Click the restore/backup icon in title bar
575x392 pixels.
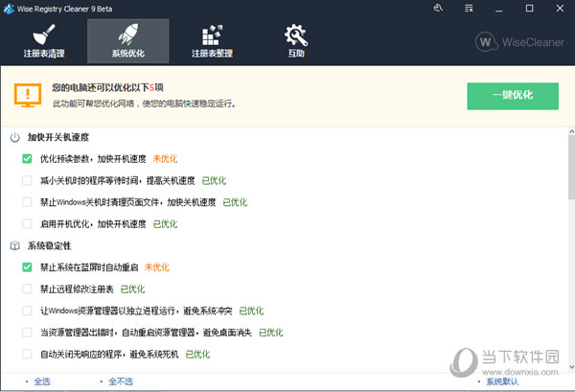point(438,8)
